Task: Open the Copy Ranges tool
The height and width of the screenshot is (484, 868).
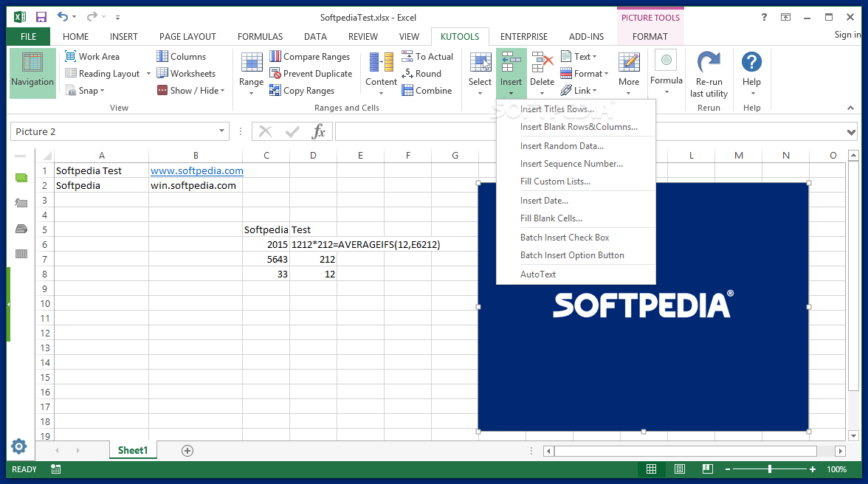Action: point(303,91)
